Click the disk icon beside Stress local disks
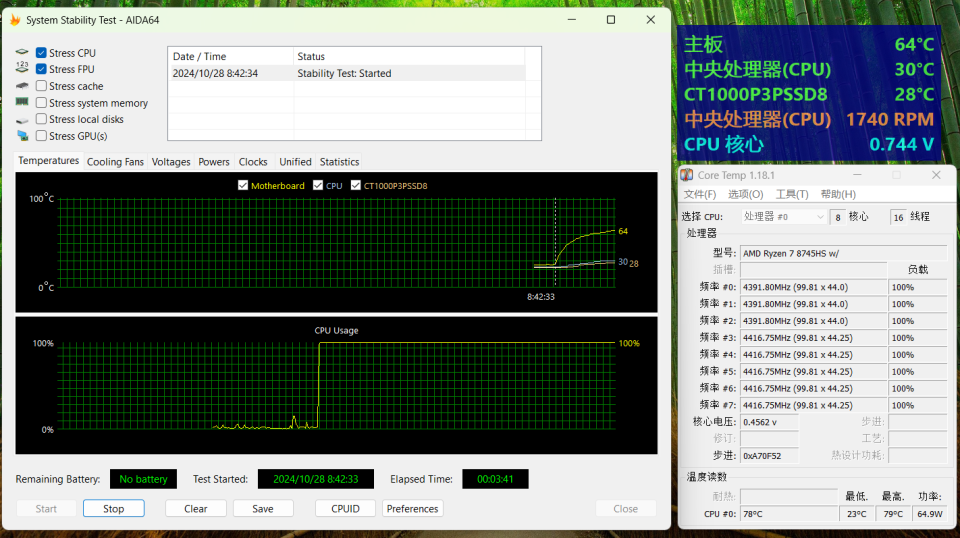The width and height of the screenshot is (960, 538). click(x=22, y=120)
